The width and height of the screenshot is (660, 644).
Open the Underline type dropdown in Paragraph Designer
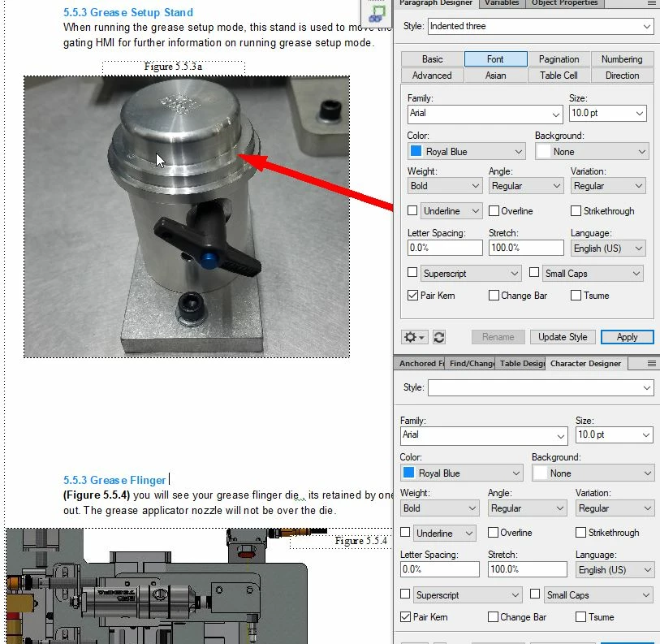click(x=451, y=210)
